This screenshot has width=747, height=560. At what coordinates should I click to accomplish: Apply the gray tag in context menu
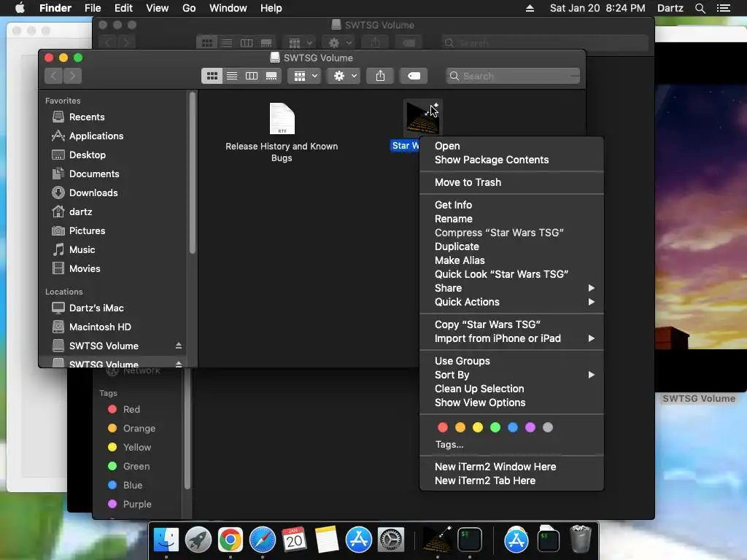tap(548, 427)
